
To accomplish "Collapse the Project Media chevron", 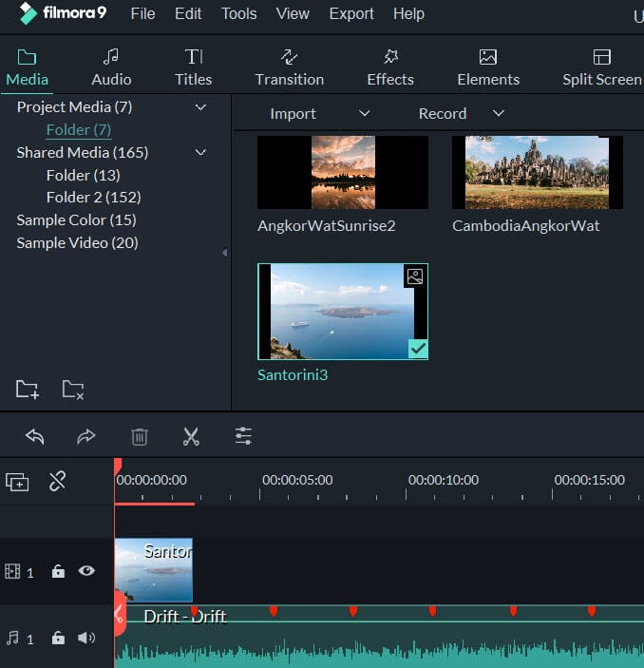I will tap(200, 107).
